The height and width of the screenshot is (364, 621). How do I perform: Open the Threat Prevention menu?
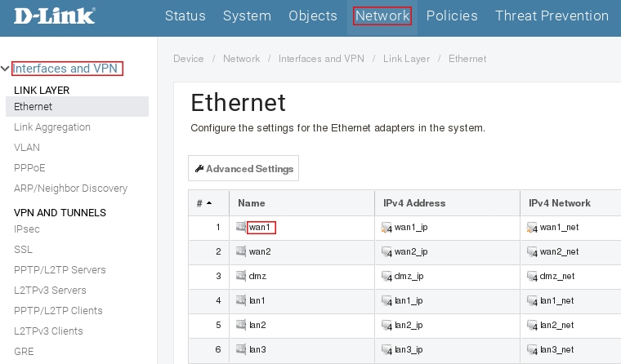552,16
